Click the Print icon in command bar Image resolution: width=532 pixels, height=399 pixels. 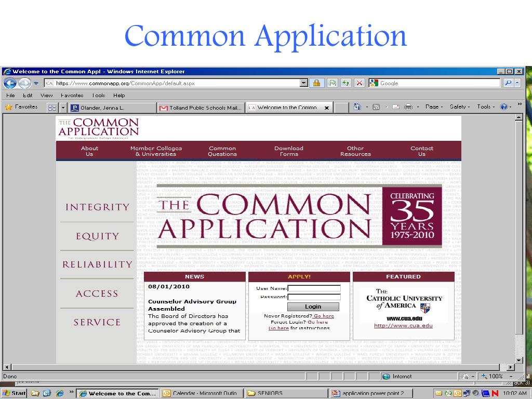click(x=408, y=107)
